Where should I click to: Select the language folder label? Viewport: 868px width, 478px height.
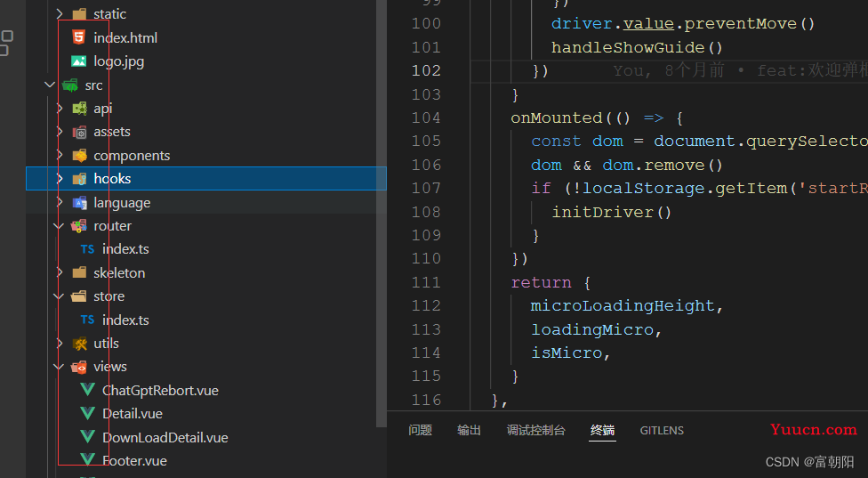point(122,203)
